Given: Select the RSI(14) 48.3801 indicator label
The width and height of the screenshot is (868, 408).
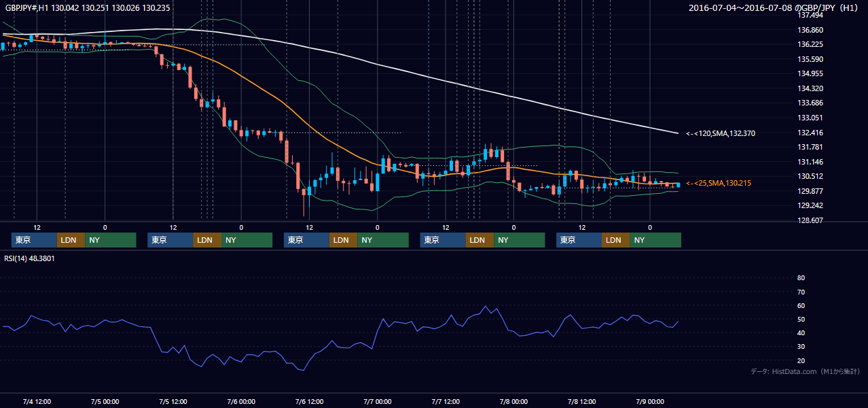Looking at the screenshot, I should 31,258.
